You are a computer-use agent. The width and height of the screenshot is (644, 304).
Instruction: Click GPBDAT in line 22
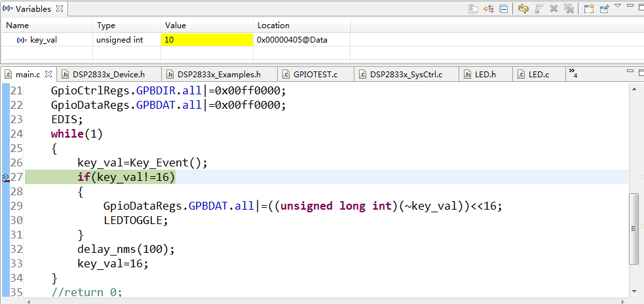pos(156,105)
